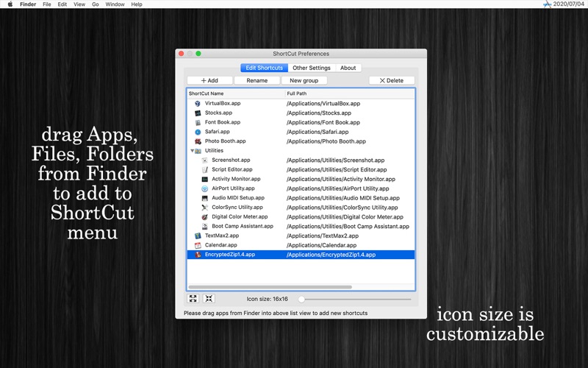Click the New group button
This screenshot has width=588, height=368.
coord(304,80)
